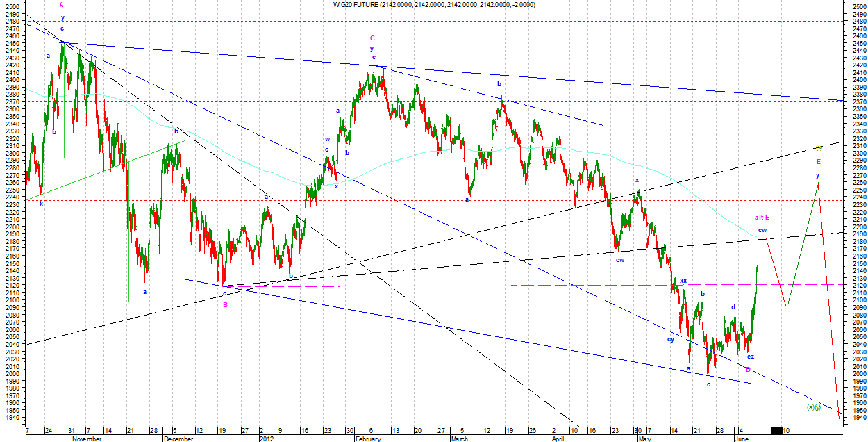This screenshot has width=868, height=442.
Task: Click the 2500 price level on right axis
Action: [858, 6]
